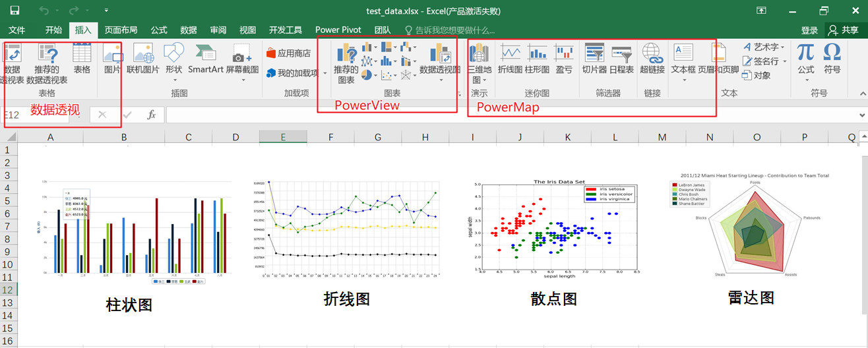Click the Sign in (登录) link
The width and height of the screenshot is (868, 348).
pos(810,30)
